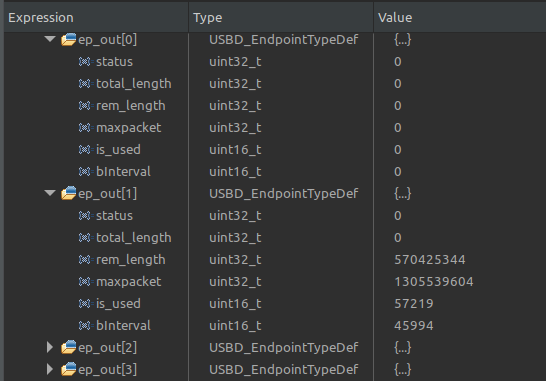Click the ep_out[2] structure folder icon
Screen dimensions: 546x381
(69, 347)
